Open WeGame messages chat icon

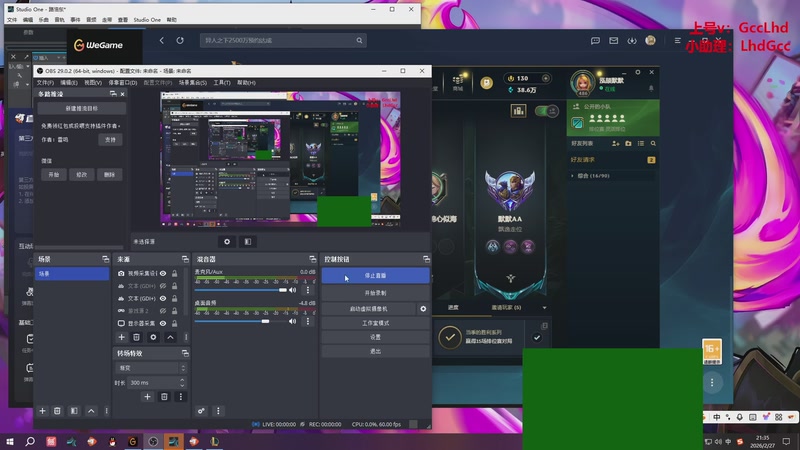point(595,40)
